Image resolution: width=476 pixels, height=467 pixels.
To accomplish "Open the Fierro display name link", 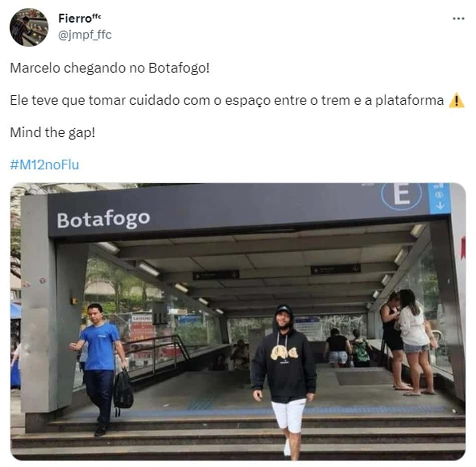I will pyautogui.click(x=75, y=19).
